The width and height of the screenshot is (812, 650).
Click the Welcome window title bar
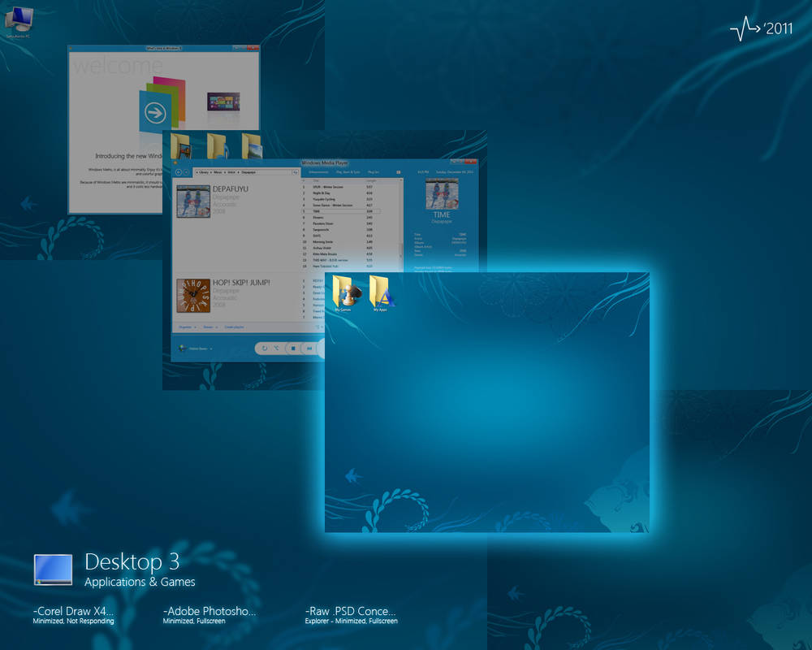pos(164,48)
